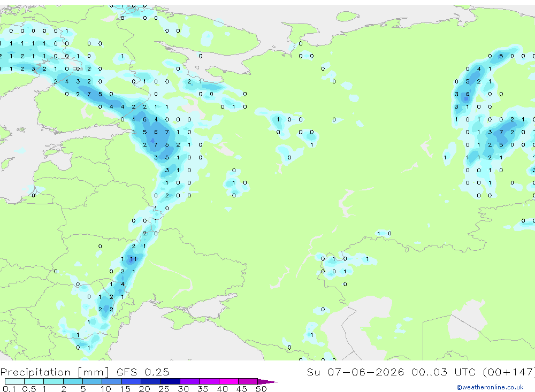Click the 5–10 mm legend color box
The width and height of the screenshot is (535, 392).
92,381
